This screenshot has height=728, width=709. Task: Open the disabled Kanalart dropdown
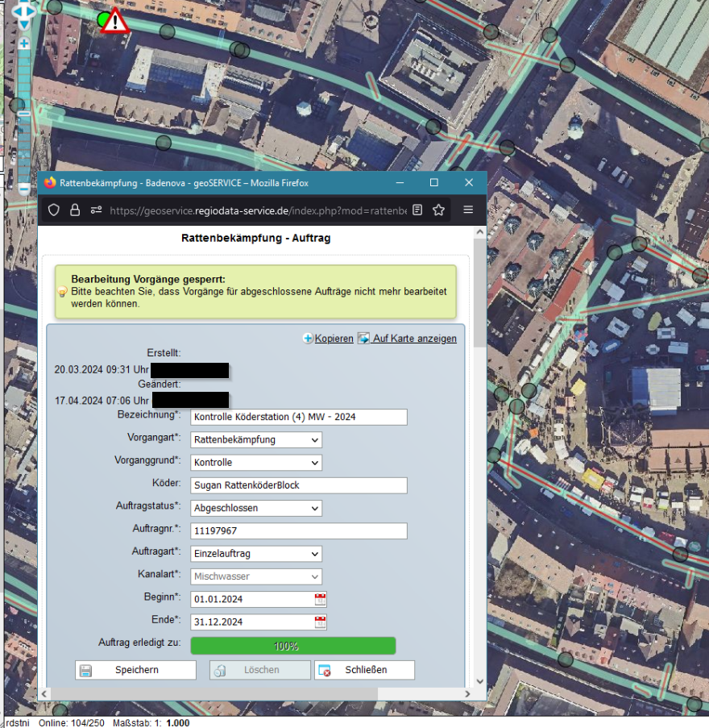(256, 576)
